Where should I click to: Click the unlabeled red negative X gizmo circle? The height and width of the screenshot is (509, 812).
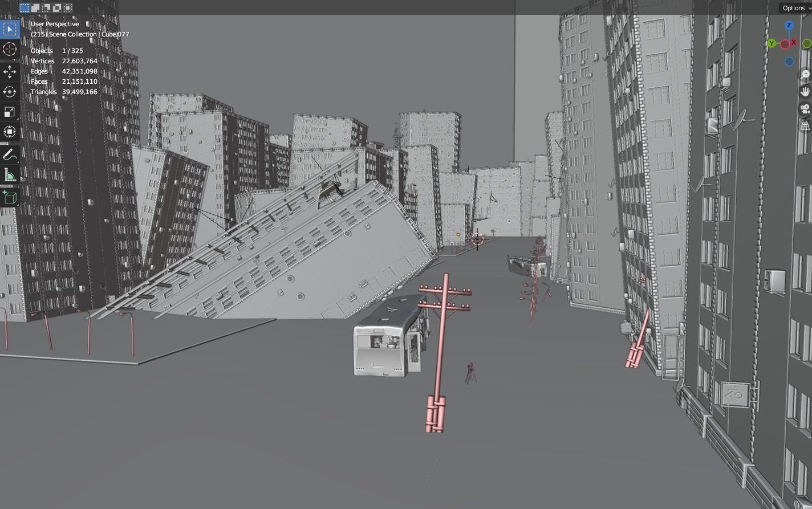tap(785, 44)
